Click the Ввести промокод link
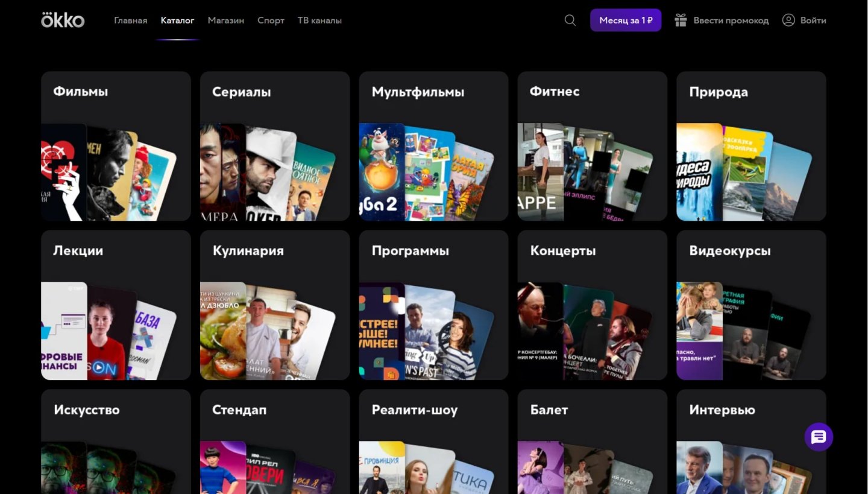This screenshot has width=868, height=494. 731,21
